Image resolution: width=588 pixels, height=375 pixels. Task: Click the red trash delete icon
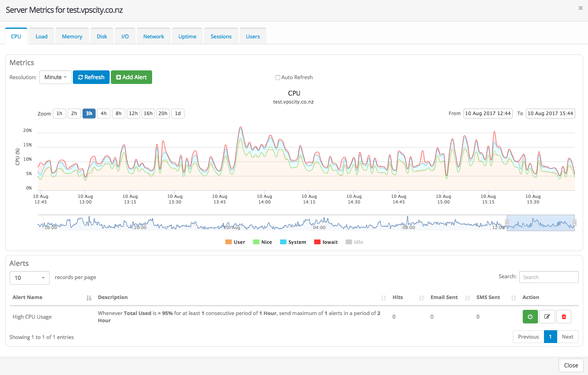(564, 317)
